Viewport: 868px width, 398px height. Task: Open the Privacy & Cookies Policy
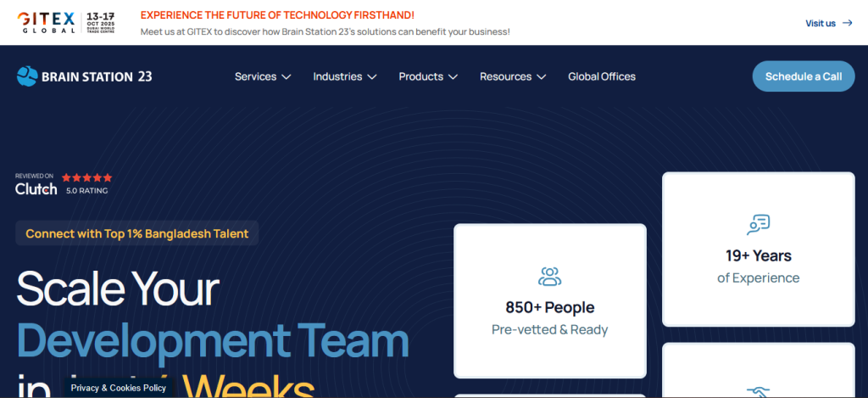coord(119,388)
